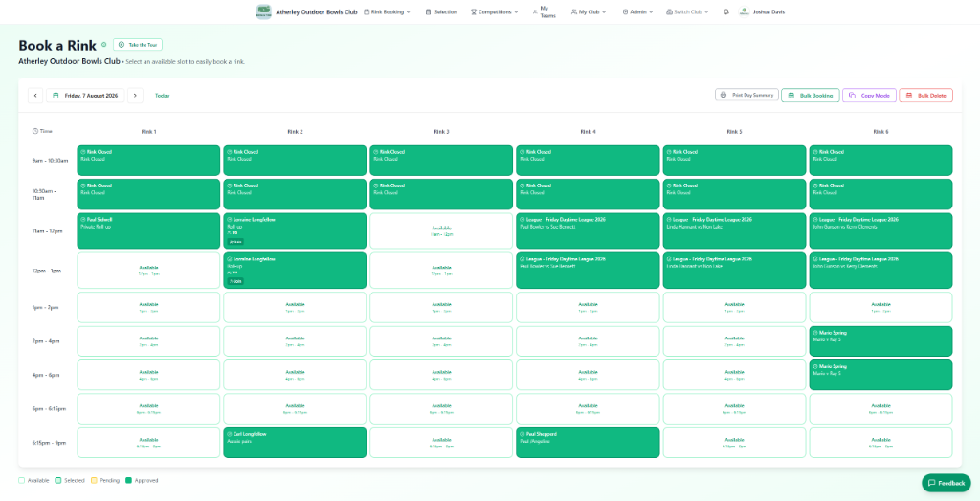Enable Copy Mode

point(869,96)
